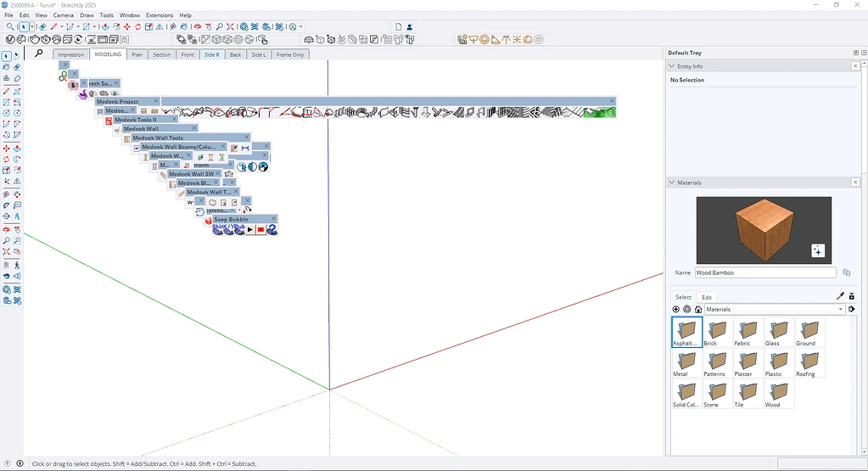Open the Metal materials folder
Viewport: 868px width, 471px height.
coord(686,363)
